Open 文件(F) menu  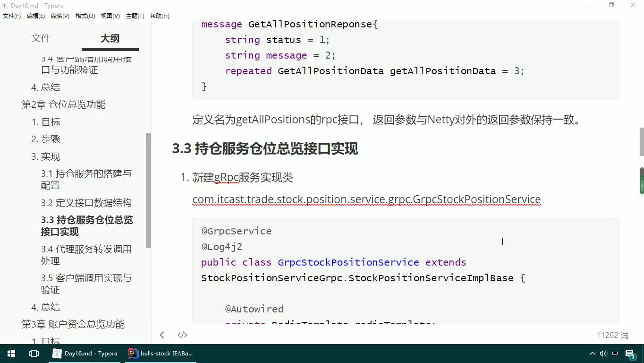click(x=12, y=16)
